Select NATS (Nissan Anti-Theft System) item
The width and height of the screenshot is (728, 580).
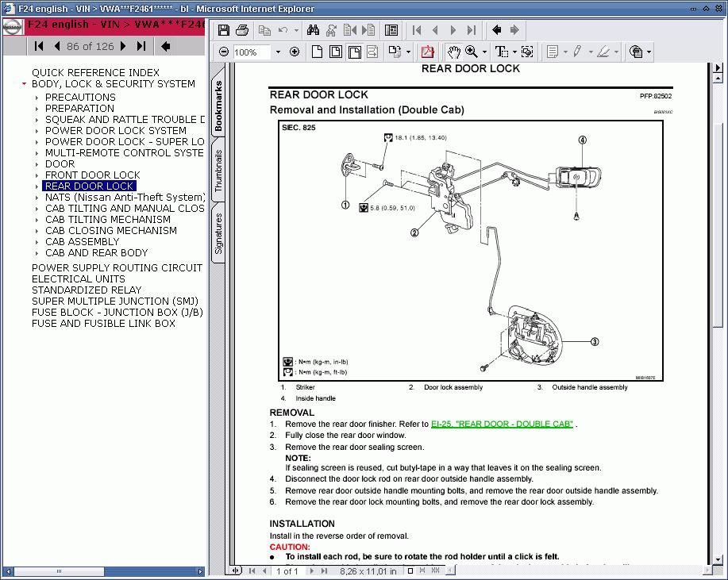click(125, 198)
